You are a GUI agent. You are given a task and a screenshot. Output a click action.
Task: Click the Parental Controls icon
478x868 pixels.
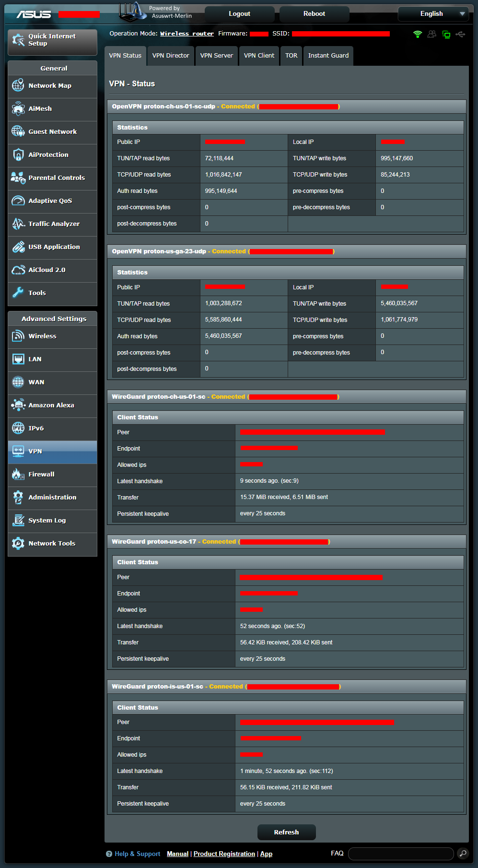[18, 178]
